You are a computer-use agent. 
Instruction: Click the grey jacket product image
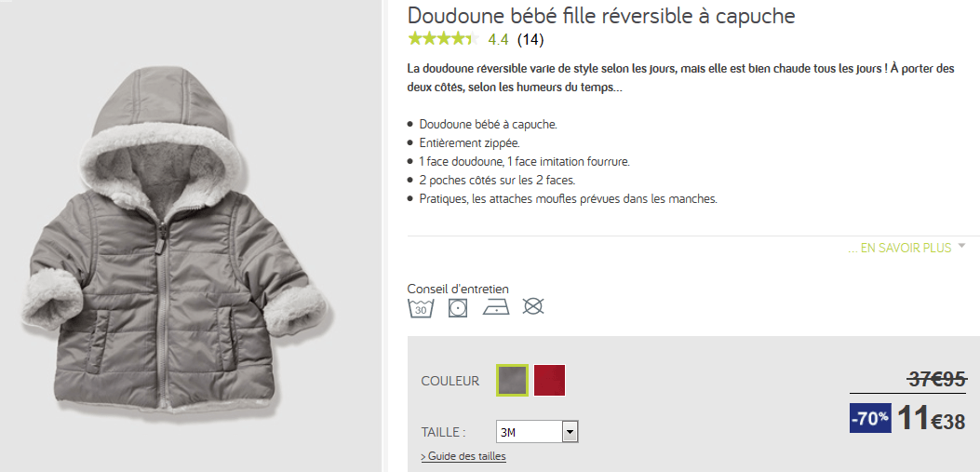pyautogui.click(x=177, y=261)
